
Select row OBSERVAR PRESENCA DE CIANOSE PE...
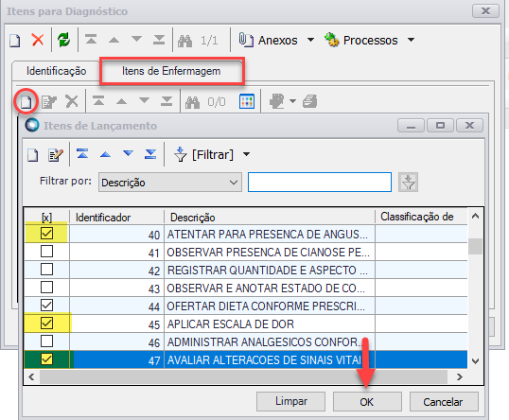pyautogui.click(x=246, y=252)
